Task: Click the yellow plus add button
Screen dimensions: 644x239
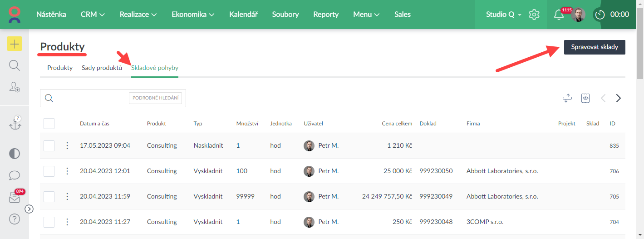Action: pyautogui.click(x=15, y=44)
